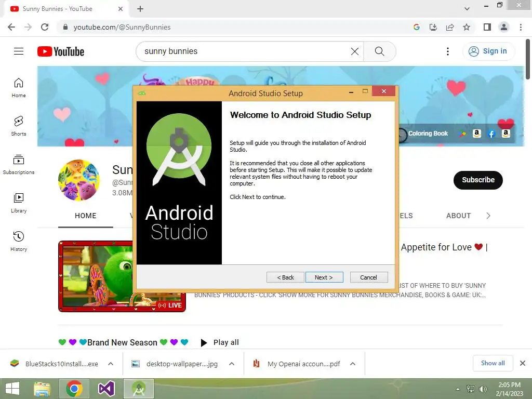This screenshot has height=399, width=532.
Task: Close the Sunny Bunnies YouTube tab
Action: pyautogui.click(x=121, y=9)
